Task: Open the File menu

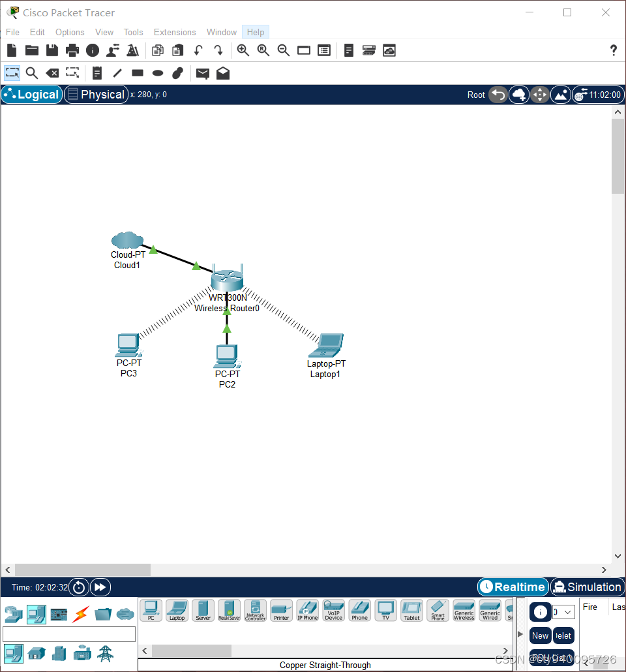Action: coord(12,32)
